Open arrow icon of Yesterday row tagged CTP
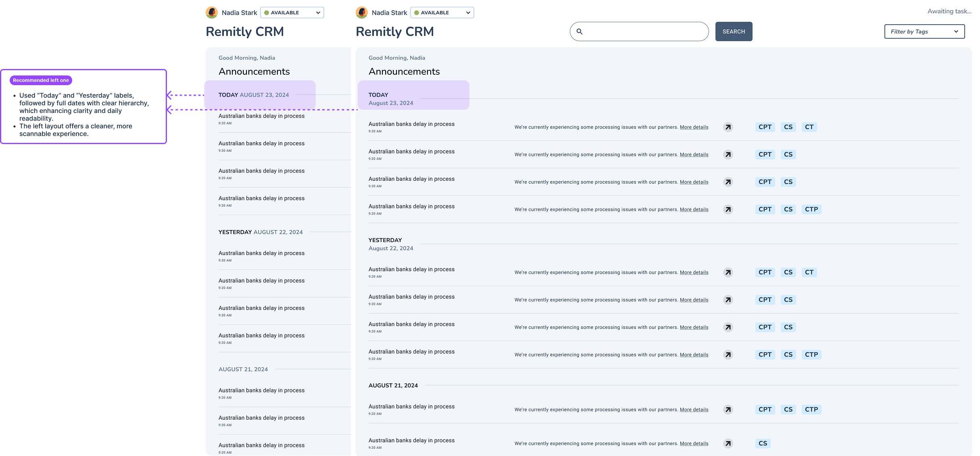980x456 pixels. pyautogui.click(x=728, y=355)
